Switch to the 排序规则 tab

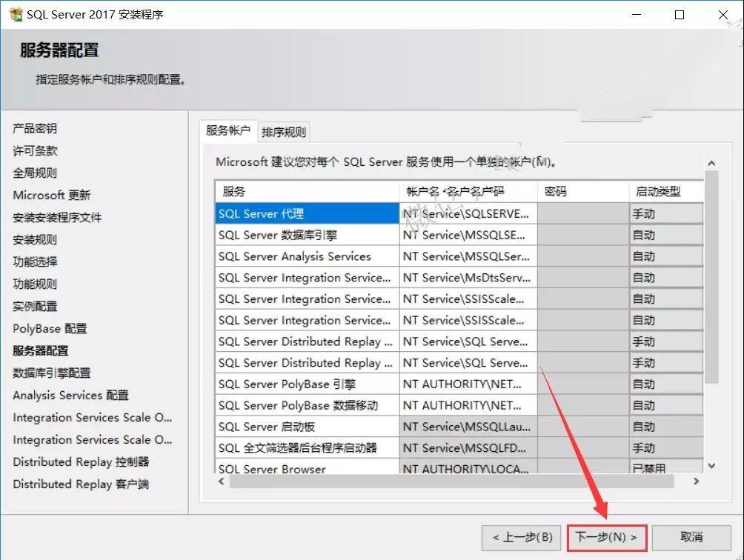[284, 132]
